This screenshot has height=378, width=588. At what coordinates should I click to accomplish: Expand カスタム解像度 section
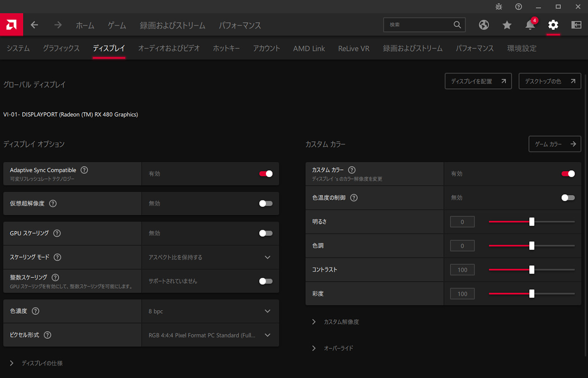point(335,322)
